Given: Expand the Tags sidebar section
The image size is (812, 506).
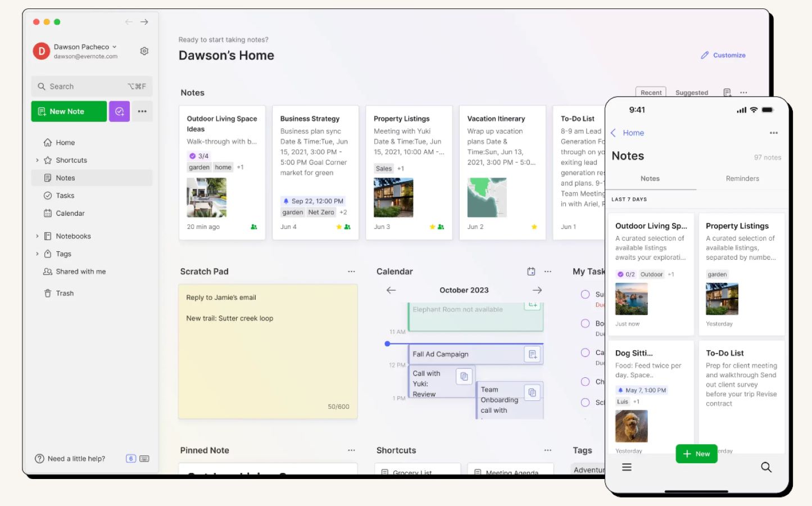Looking at the screenshot, I should point(37,254).
